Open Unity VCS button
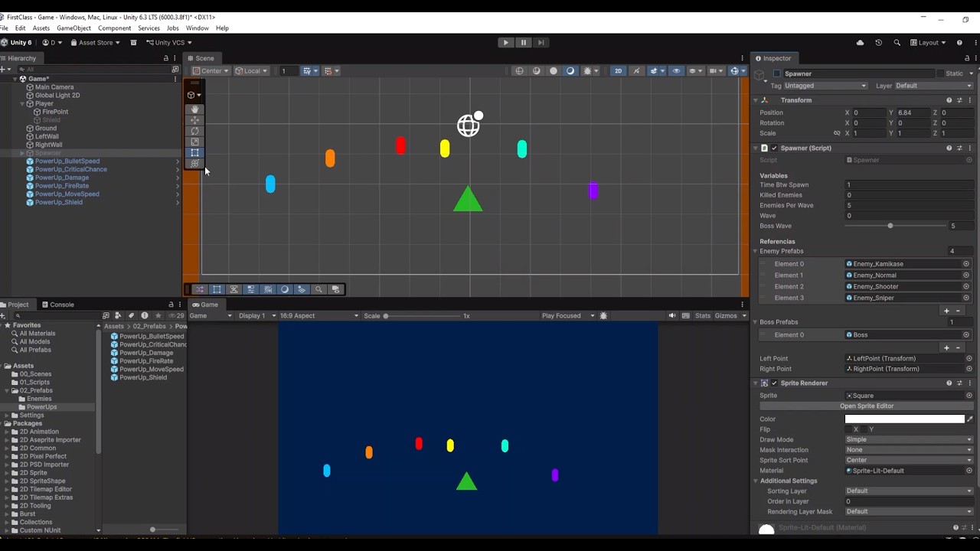The image size is (980, 551). click(168, 43)
